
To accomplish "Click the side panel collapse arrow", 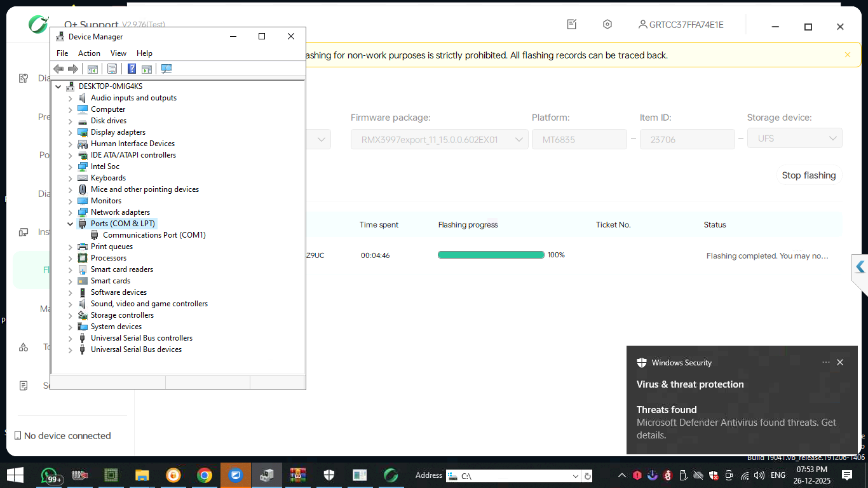I will coord(860,267).
